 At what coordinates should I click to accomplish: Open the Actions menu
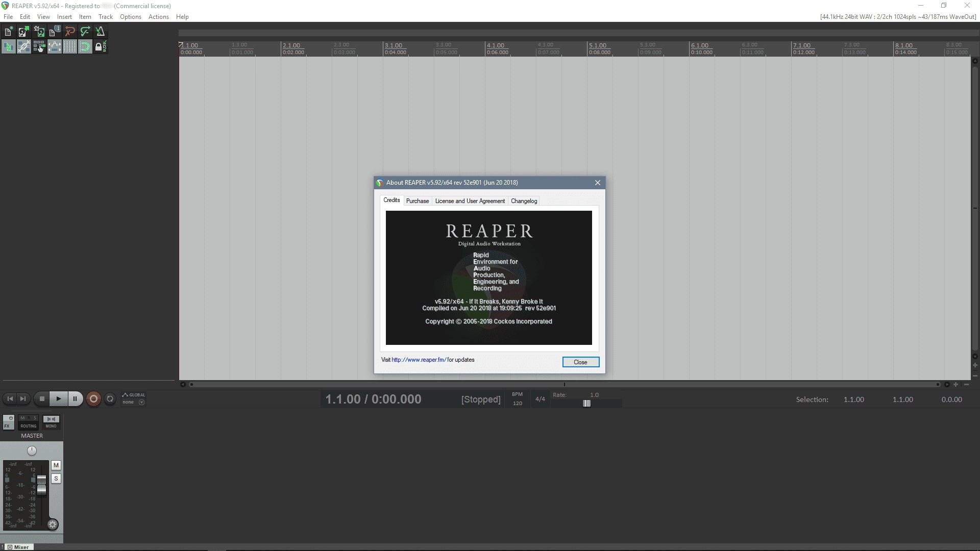tap(159, 17)
